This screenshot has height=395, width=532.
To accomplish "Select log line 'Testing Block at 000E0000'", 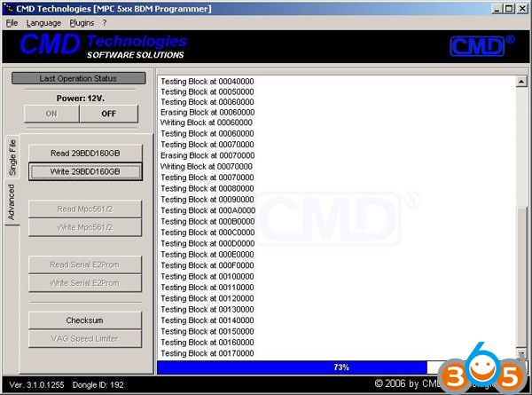I will tap(207, 254).
